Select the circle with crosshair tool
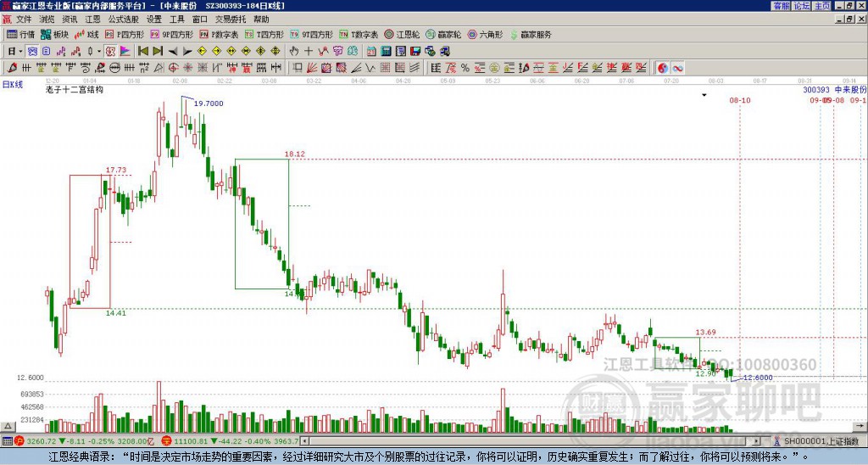 [x=173, y=68]
